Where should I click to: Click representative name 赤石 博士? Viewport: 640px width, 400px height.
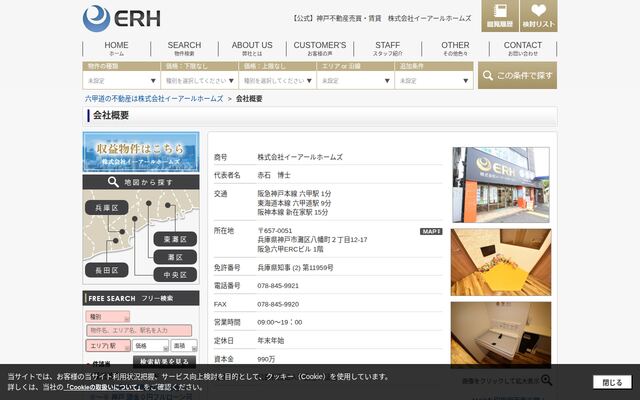pyautogui.click(x=274, y=175)
